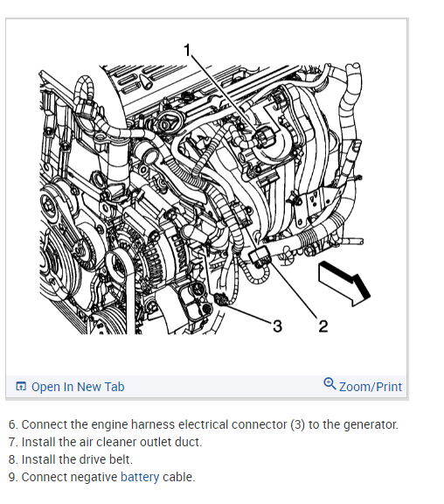The image size is (444, 504).
Task: Click the harness connector that callout 3 points to
Action: point(220,299)
